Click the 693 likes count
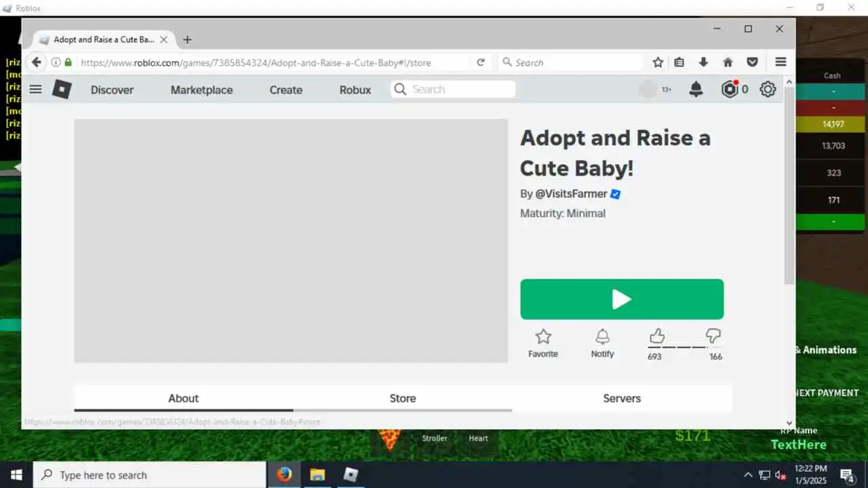The height and width of the screenshot is (488, 868). click(654, 357)
